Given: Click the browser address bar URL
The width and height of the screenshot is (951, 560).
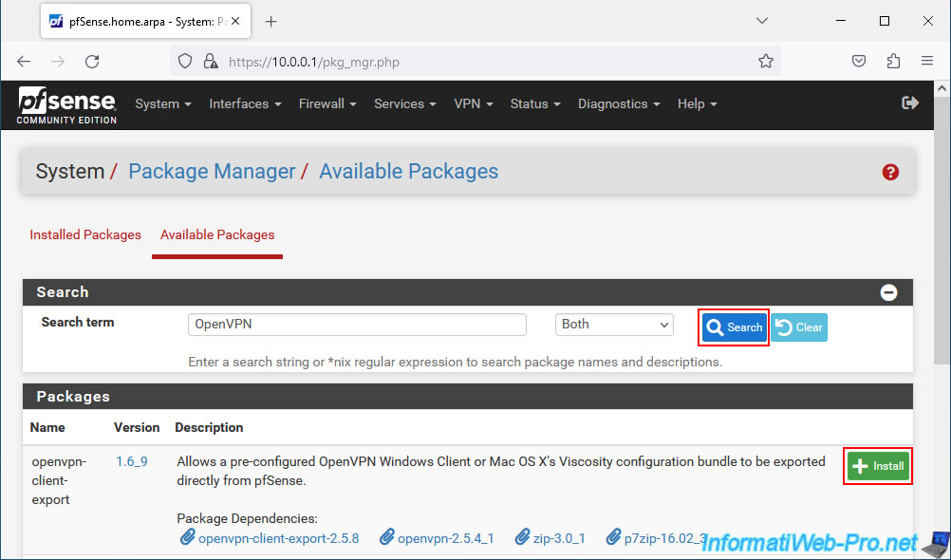Looking at the screenshot, I should point(314,62).
